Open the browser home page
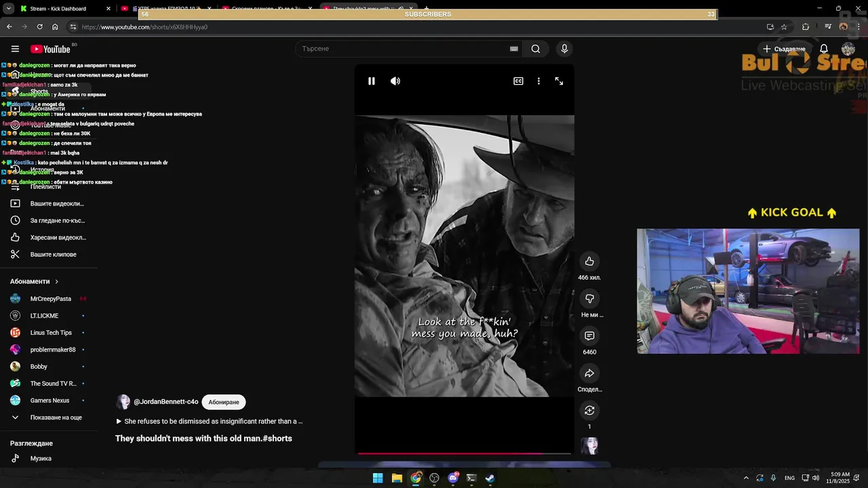The height and width of the screenshot is (488, 868). click(55, 27)
